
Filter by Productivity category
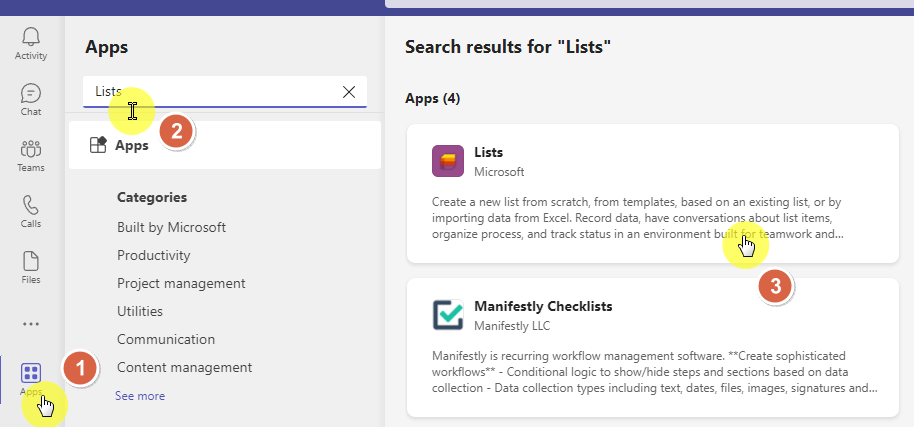click(x=153, y=255)
